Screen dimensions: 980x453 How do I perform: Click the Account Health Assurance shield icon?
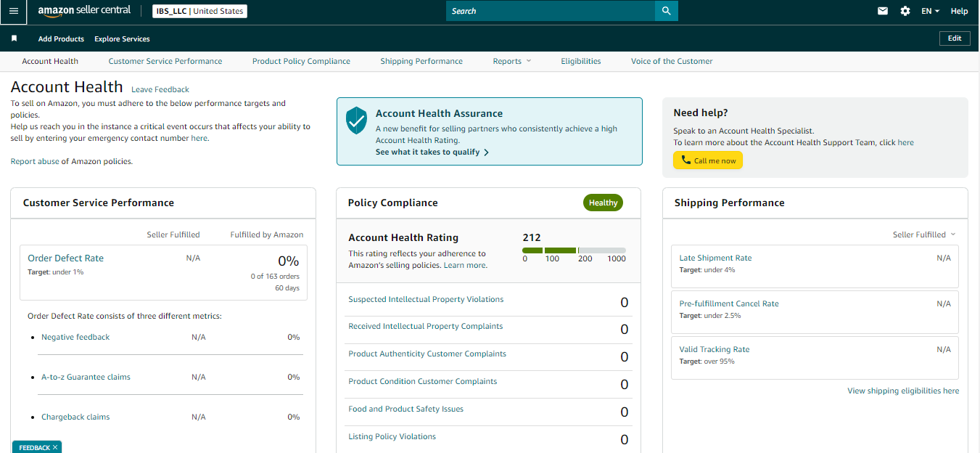356,121
